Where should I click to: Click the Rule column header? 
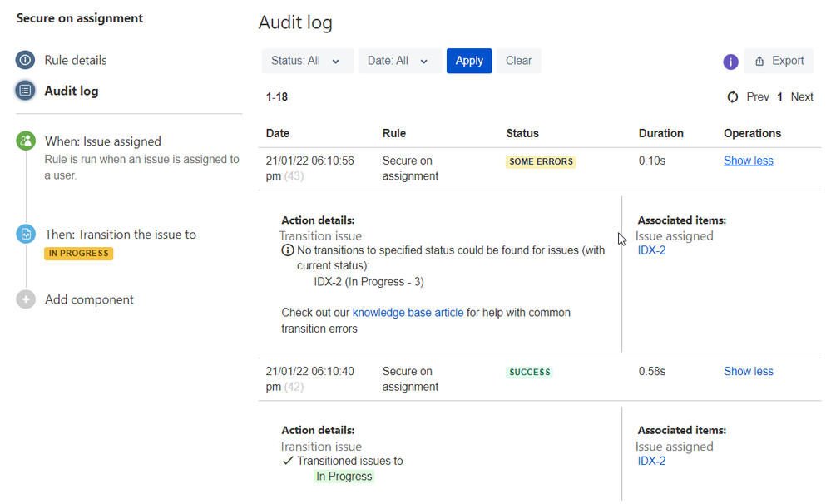pos(393,133)
